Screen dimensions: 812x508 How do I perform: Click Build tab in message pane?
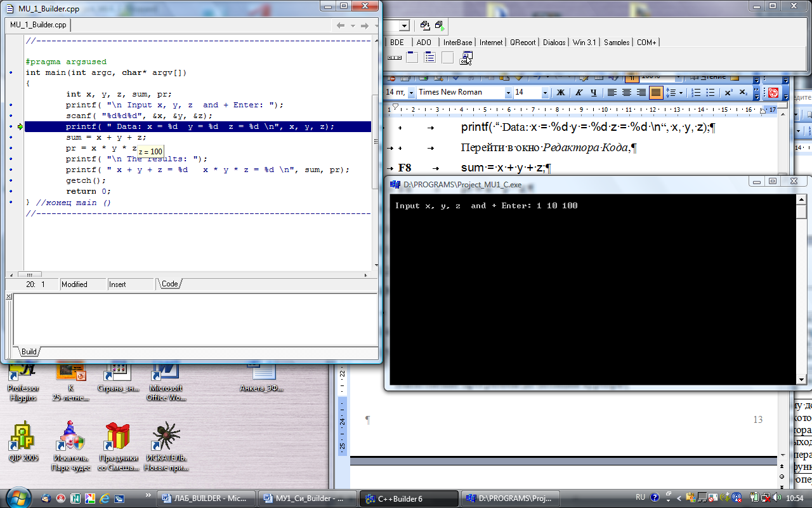coord(29,352)
